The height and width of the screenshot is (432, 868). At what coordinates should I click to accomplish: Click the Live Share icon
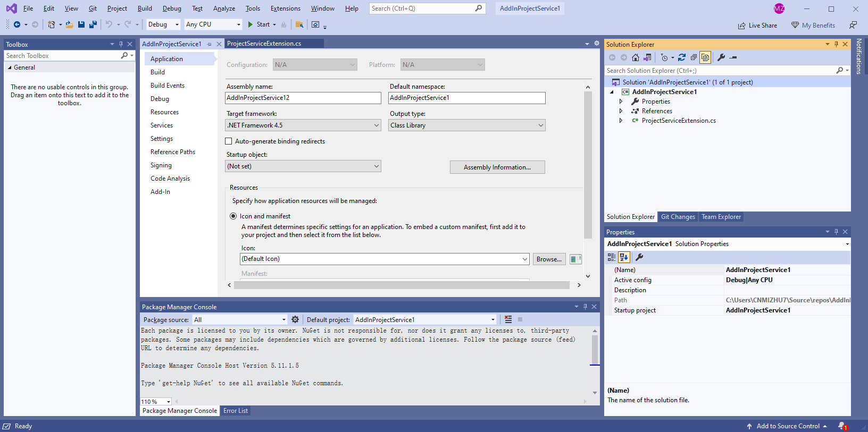click(x=741, y=26)
